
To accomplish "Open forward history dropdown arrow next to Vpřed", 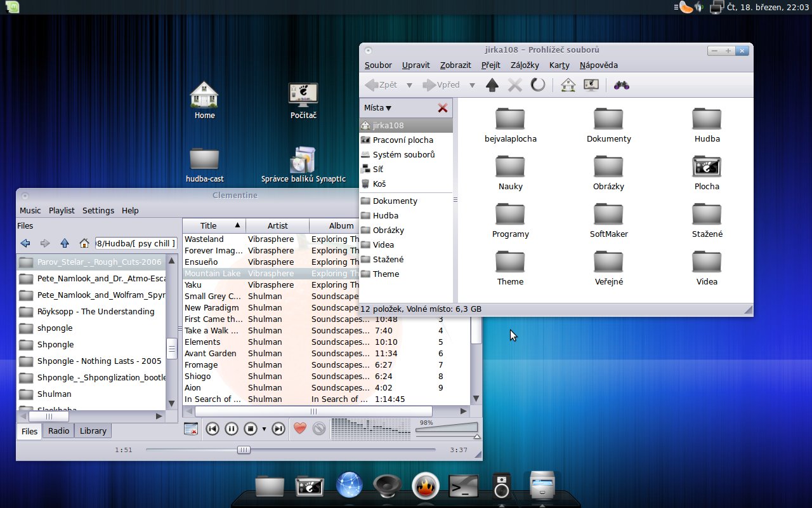I will pos(472,85).
